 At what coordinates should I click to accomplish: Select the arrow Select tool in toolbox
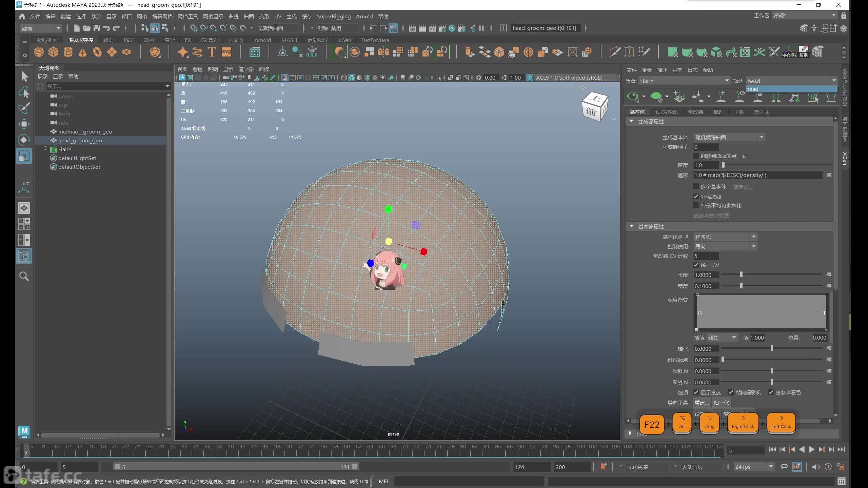click(x=24, y=76)
